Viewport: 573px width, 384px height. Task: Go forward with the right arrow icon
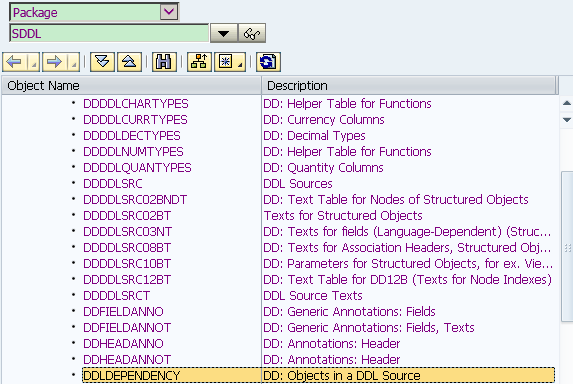[x=55, y=62]
